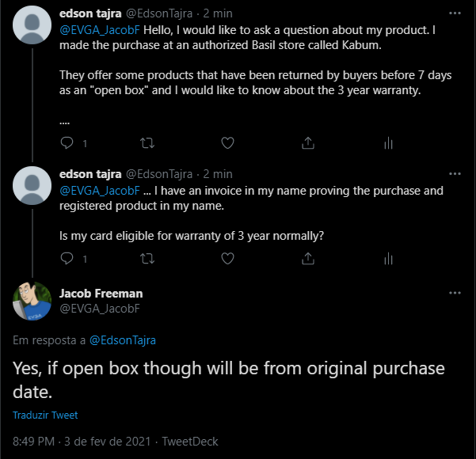
Task: Reply to the second edson tajra tweet
Action: pos(67,258)
